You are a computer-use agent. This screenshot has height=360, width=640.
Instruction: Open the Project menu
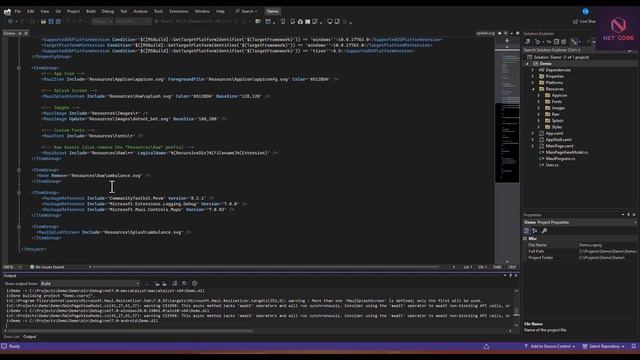click(73, 11)
